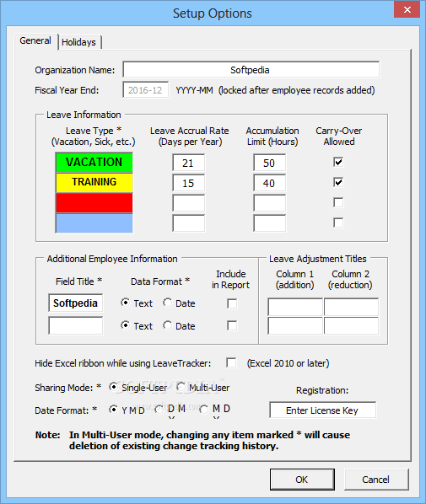
Task: Close the Setup Options dialog
Action: pyautogui.click(x=407, y=9)
